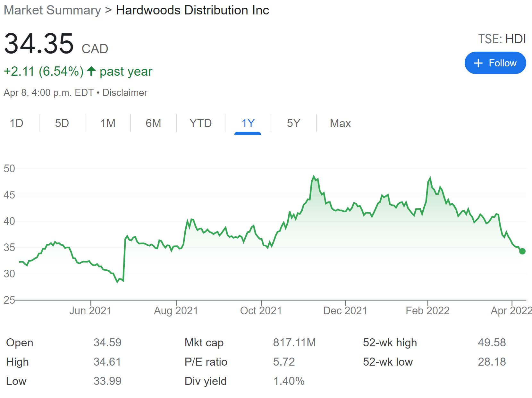This screenshot has width=532, height=398.
Task: Click the 52-wk high label
Action: pyautogui.click(x=390, y=343)
